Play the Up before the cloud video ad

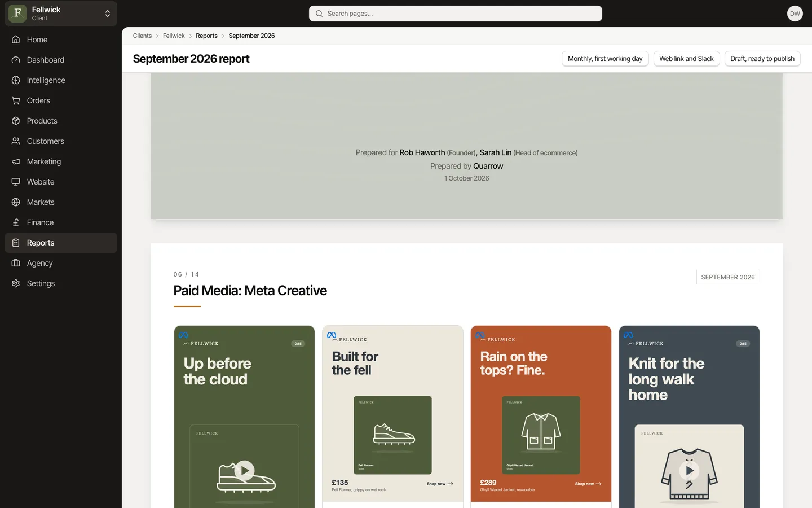tap(244, 470)
